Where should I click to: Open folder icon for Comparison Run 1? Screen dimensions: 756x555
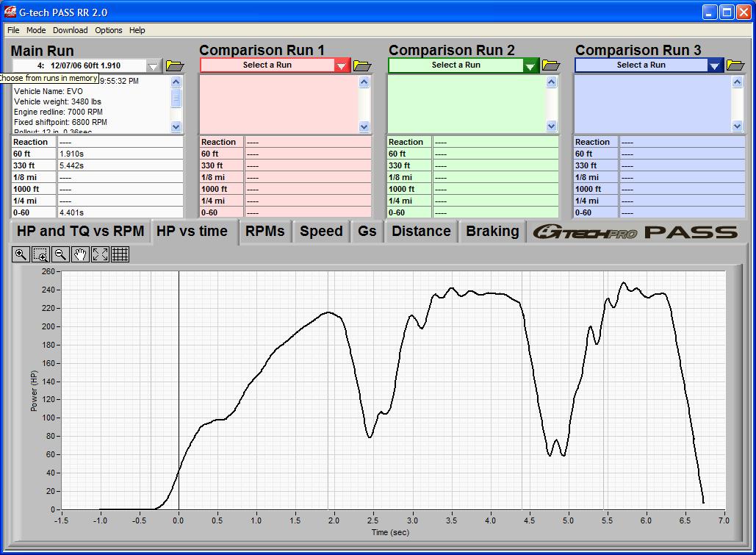[x=362, y=65]
